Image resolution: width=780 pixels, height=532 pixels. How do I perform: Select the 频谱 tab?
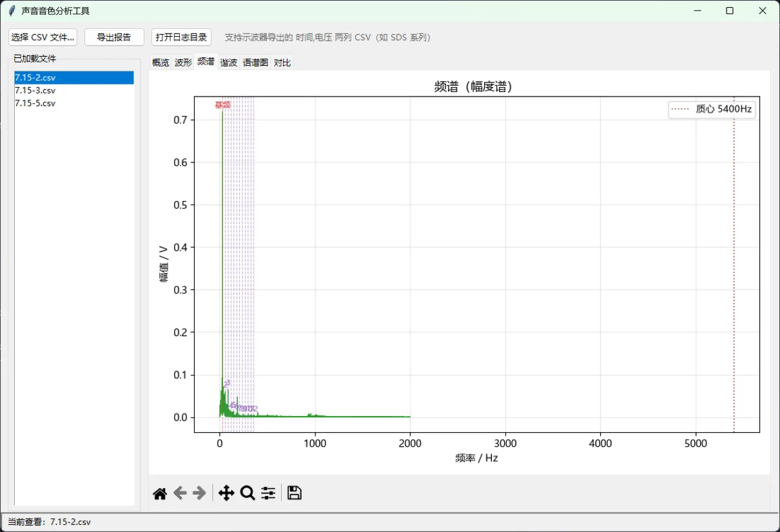(x=206, y=61)
